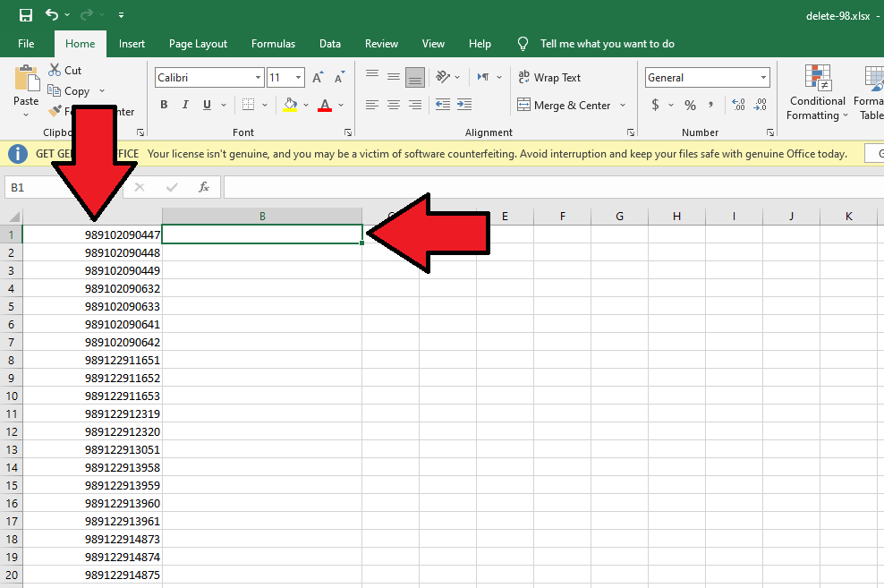
Task: Toggle Bold formatting
Action: (x=164, y=106)
